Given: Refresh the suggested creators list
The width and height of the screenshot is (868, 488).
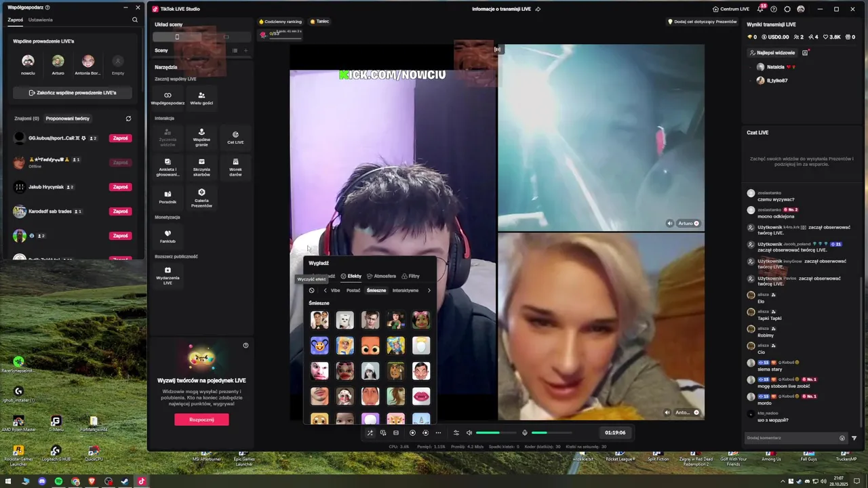Looking at the screenshot, I should tap(128, 119).
